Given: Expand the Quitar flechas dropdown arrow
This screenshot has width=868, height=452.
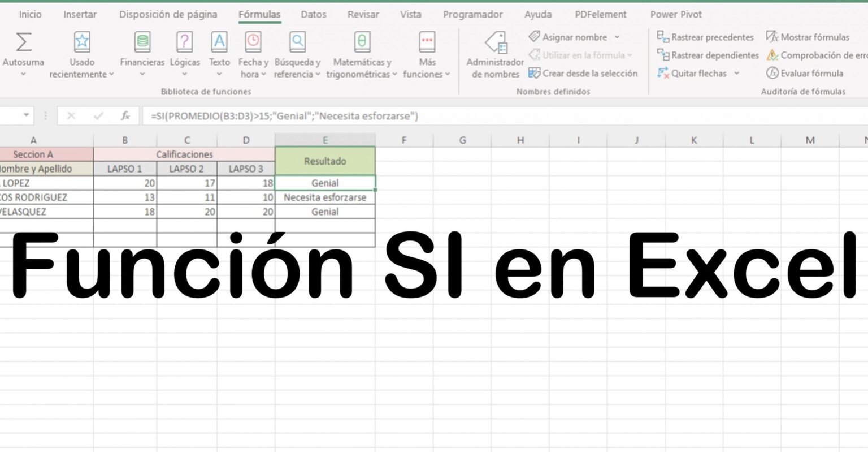Looking at the screenshot, I should point(736,74).
